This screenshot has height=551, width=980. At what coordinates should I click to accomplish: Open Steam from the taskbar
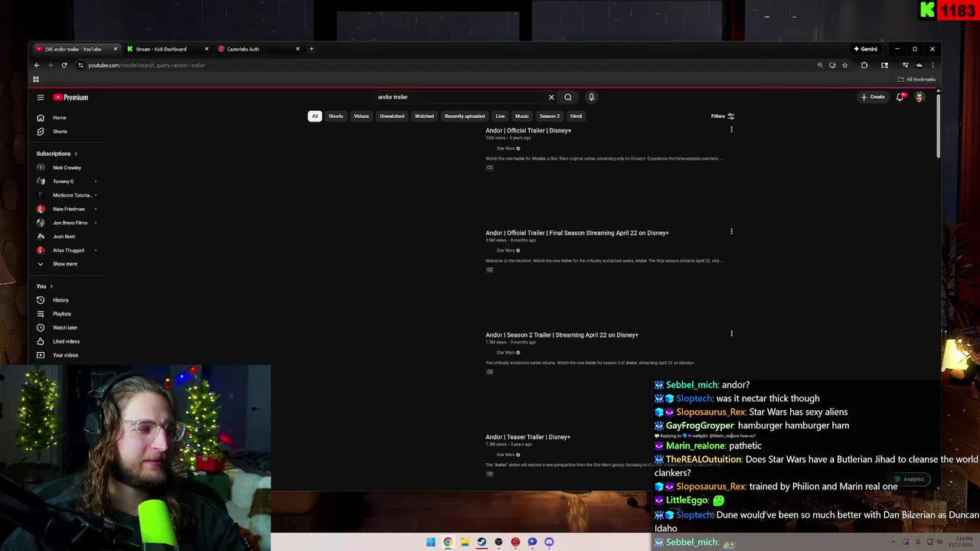pyautogui.click(x=482, y=542)
